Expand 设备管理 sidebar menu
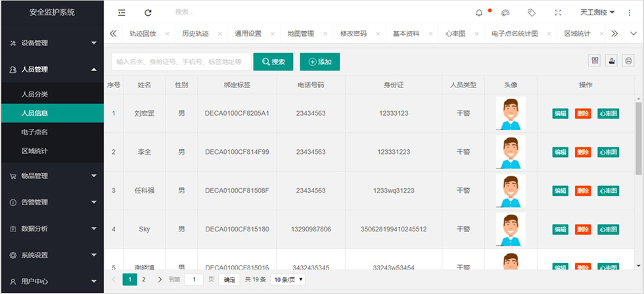 (x=52, y=43)
